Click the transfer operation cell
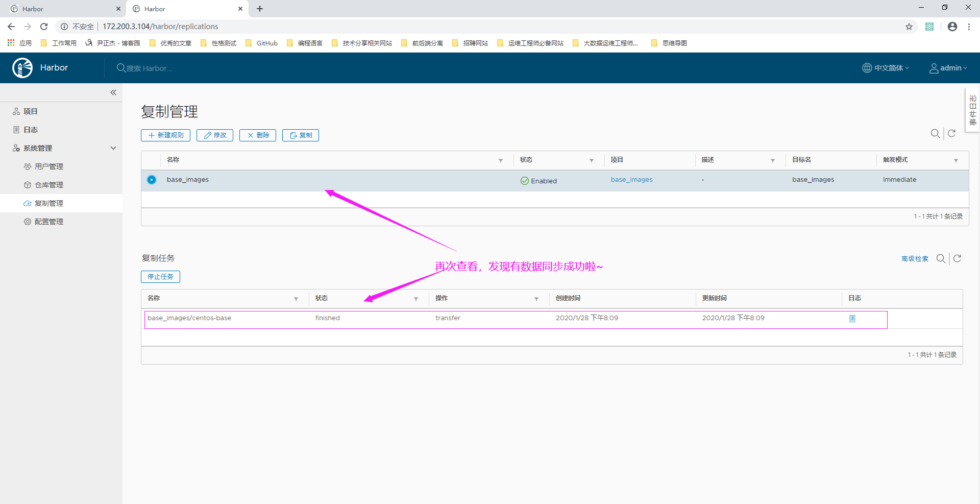This screenshot has width=980, height=504. pos(448,318)
